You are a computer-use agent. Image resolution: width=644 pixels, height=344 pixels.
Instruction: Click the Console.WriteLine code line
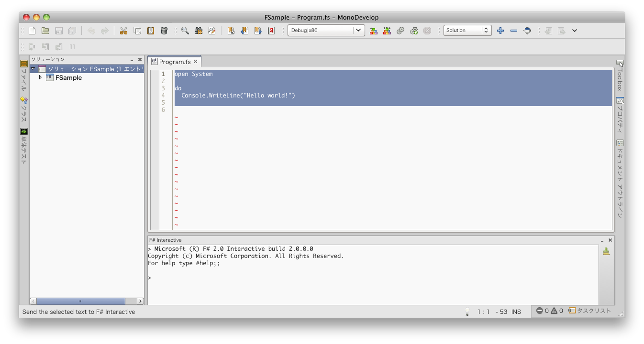point(238,96)
